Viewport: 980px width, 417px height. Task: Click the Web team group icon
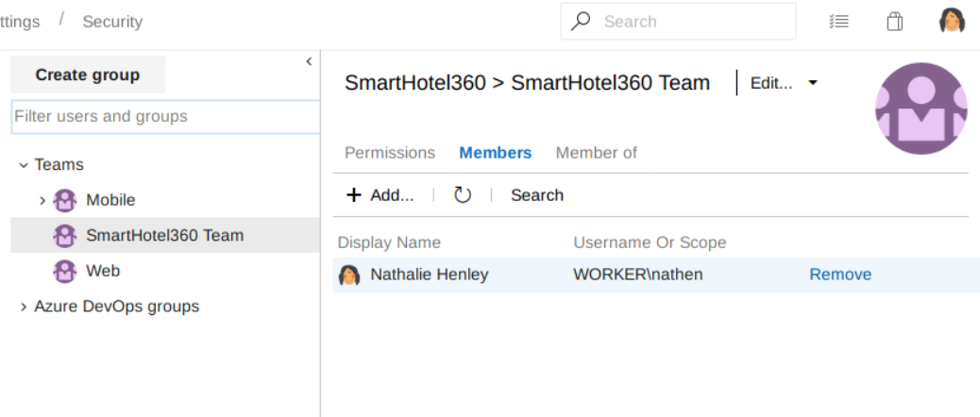[x=64, y=271]
